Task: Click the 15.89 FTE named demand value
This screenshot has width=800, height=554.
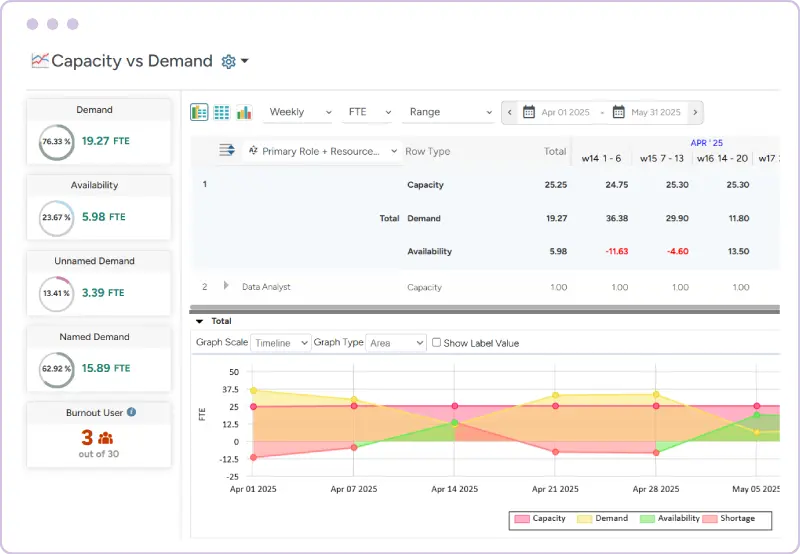Action: click(x=106, y=368)
